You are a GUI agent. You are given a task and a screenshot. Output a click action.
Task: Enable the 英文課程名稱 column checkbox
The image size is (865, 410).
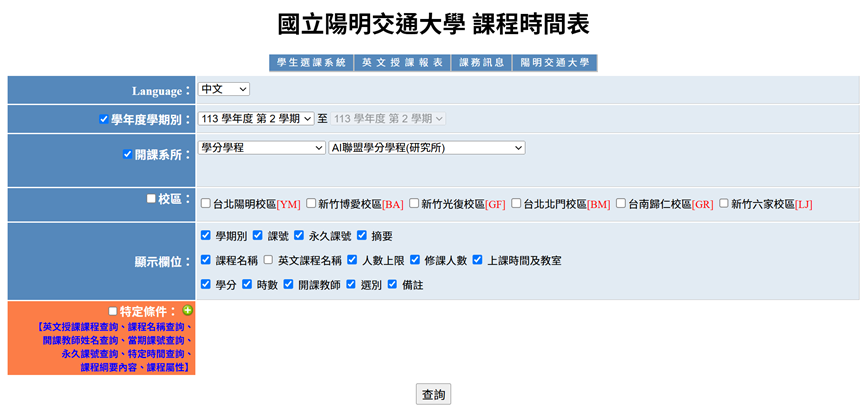pos(268,259)
